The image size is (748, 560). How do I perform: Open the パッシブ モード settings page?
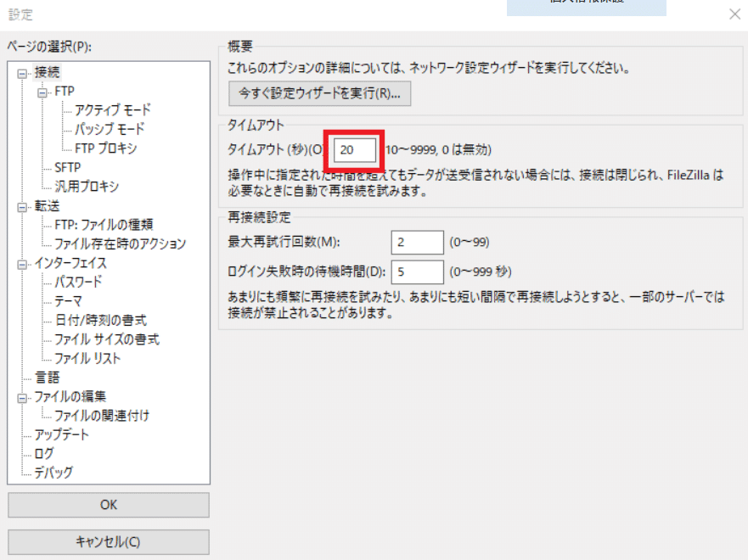point(109,129)
